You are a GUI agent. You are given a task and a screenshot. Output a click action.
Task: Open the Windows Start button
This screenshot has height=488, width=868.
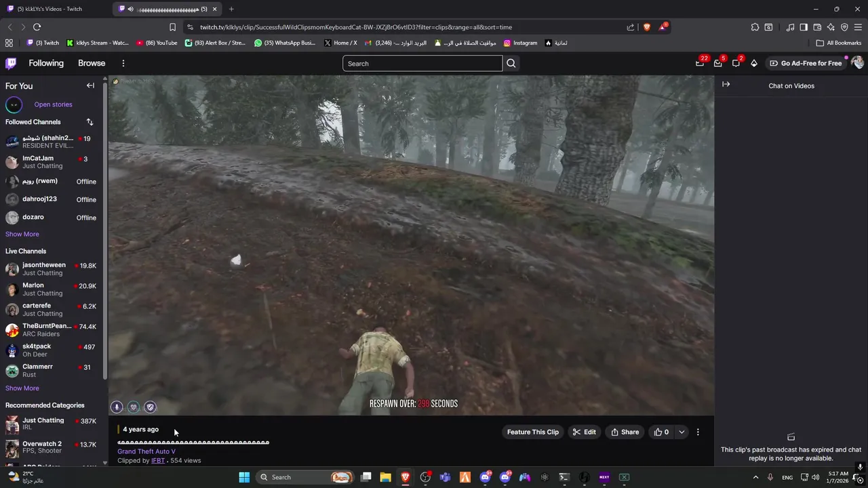point(244,477)
